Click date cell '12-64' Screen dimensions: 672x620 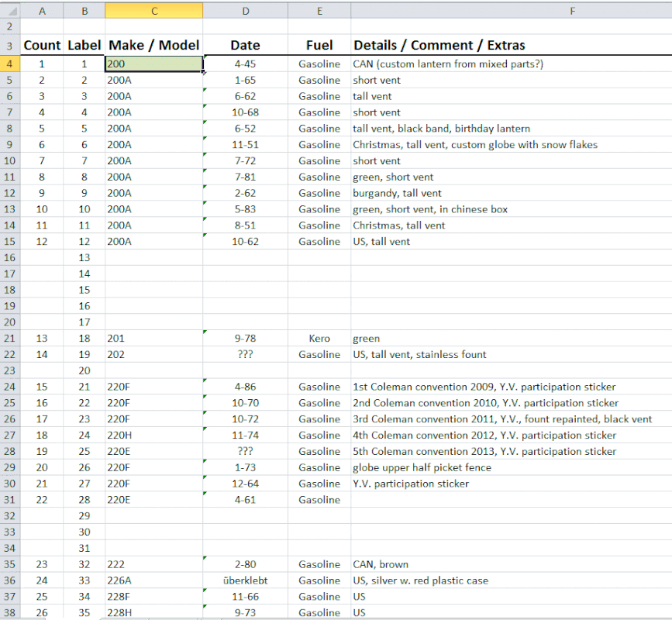click(245, 484)
